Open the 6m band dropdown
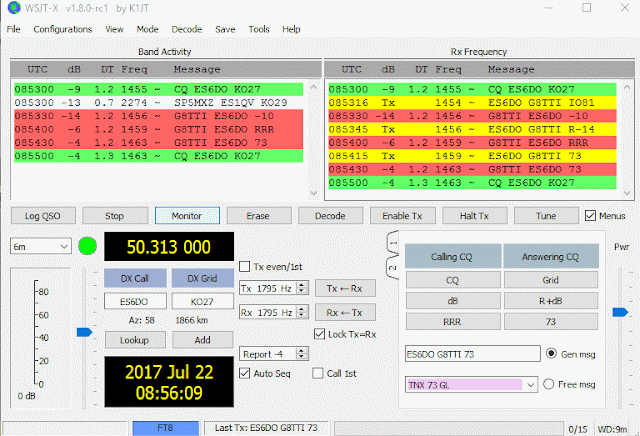Viewport: 640px width, 436px height. [40, 247]
